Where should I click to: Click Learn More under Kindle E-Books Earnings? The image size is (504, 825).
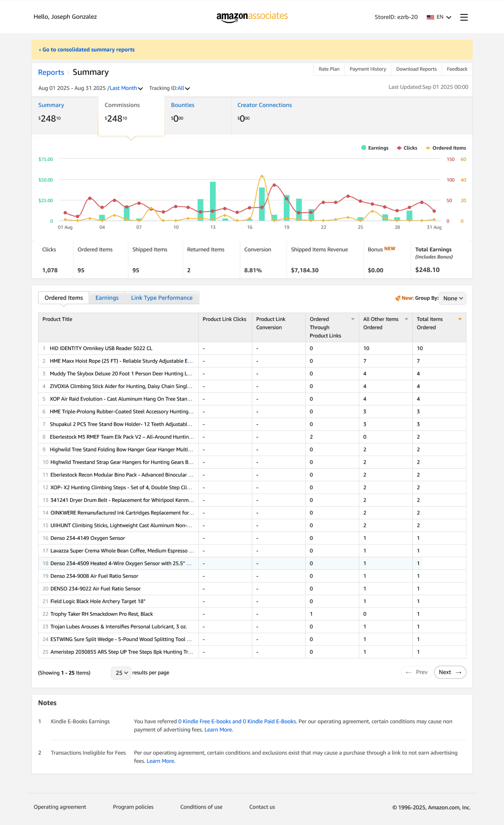(218, 730)
